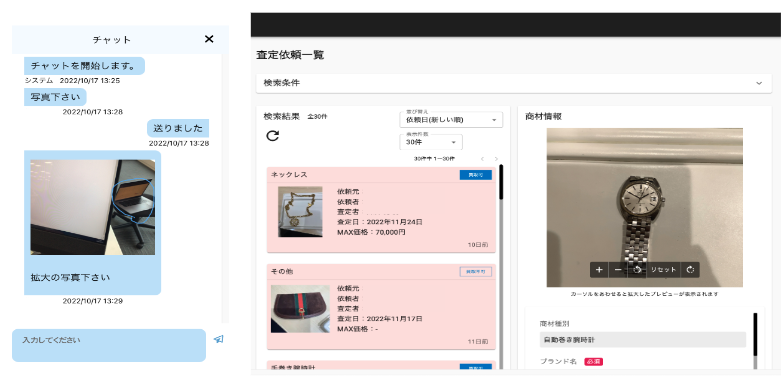Viewport: 782px width, 387px height.
Task: Open the 並び替え sort order dropdown
Action: pos(451,120)
